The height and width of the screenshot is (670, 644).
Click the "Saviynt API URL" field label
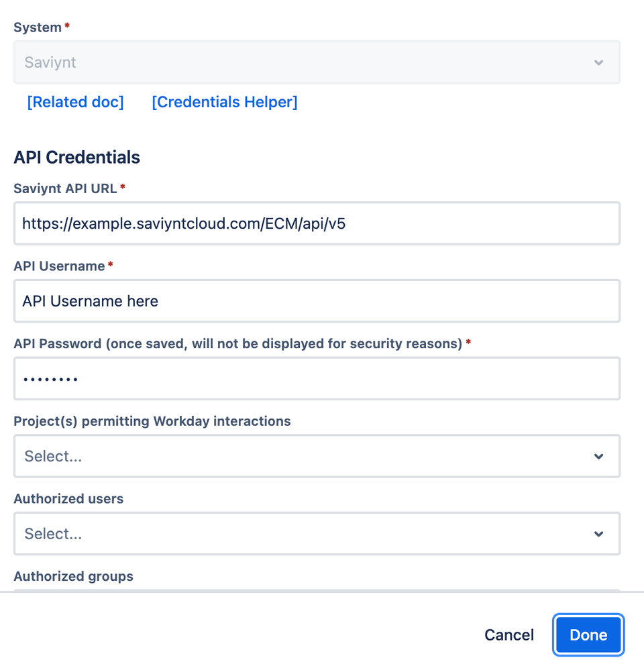[66, 188]
